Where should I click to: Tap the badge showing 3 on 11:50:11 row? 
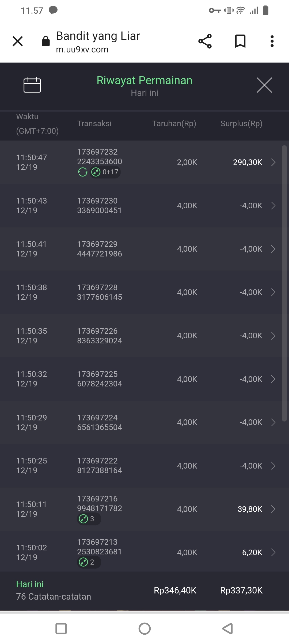tap(89, 519)
